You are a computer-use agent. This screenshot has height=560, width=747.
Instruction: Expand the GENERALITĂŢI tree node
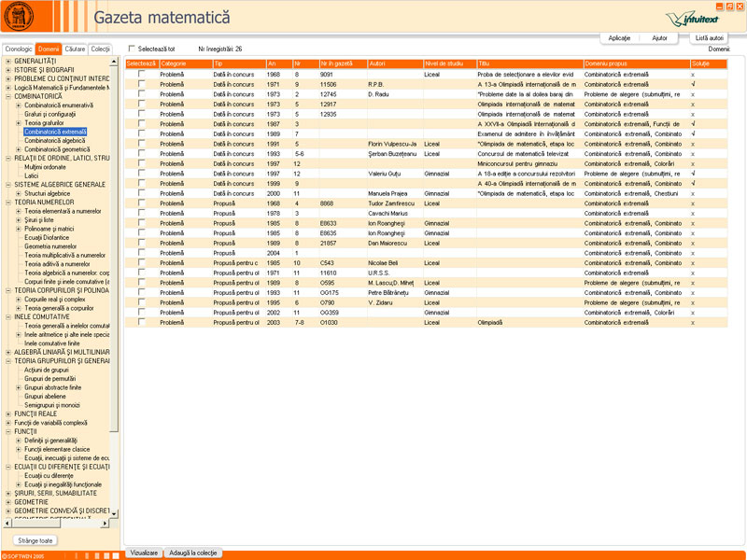tap(8, 61)
